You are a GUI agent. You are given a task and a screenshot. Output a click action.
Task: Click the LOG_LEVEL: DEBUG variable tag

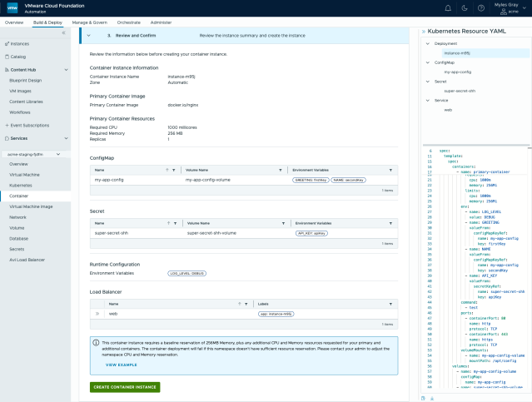[x=187, y=274]
